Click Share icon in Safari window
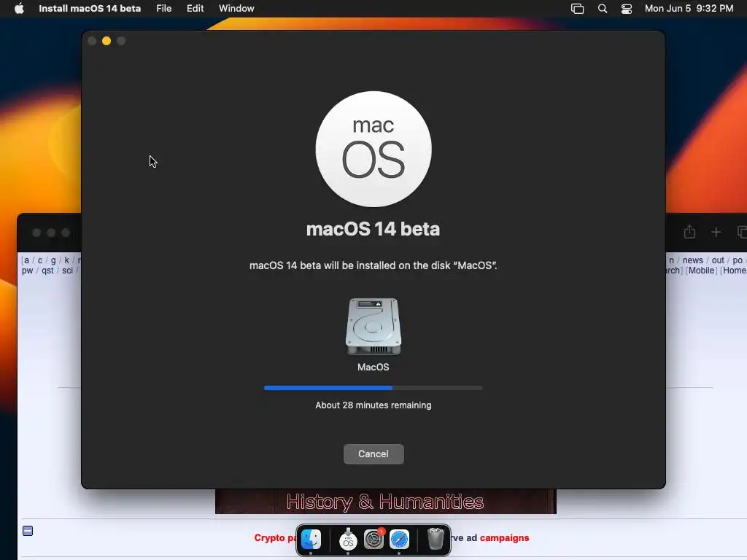 689,232
